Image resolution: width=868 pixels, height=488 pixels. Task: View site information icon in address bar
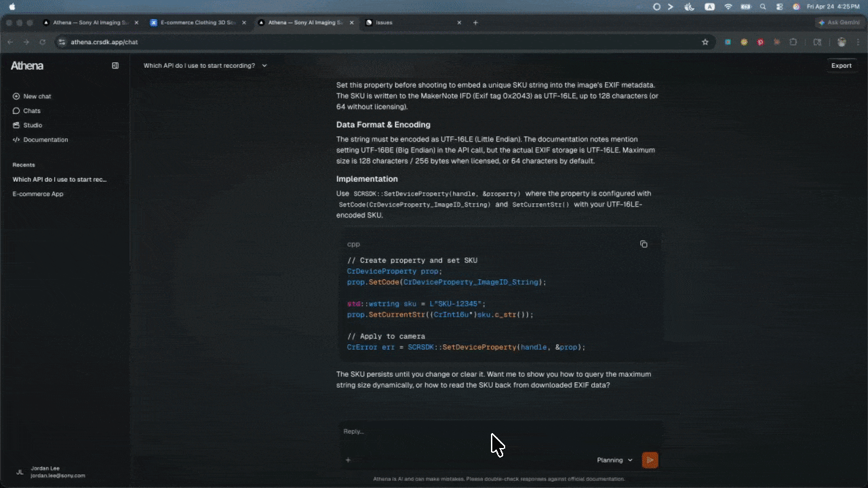click(62, 42)
